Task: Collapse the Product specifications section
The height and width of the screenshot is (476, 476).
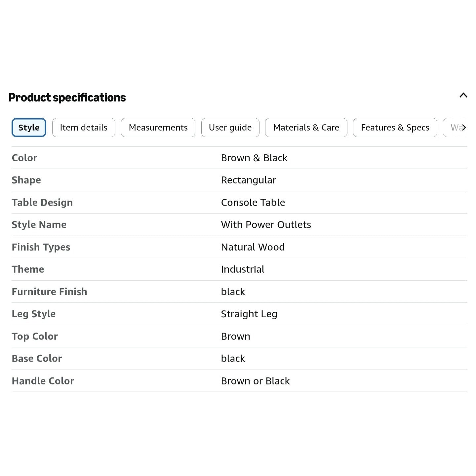Action: coord(463,96)
